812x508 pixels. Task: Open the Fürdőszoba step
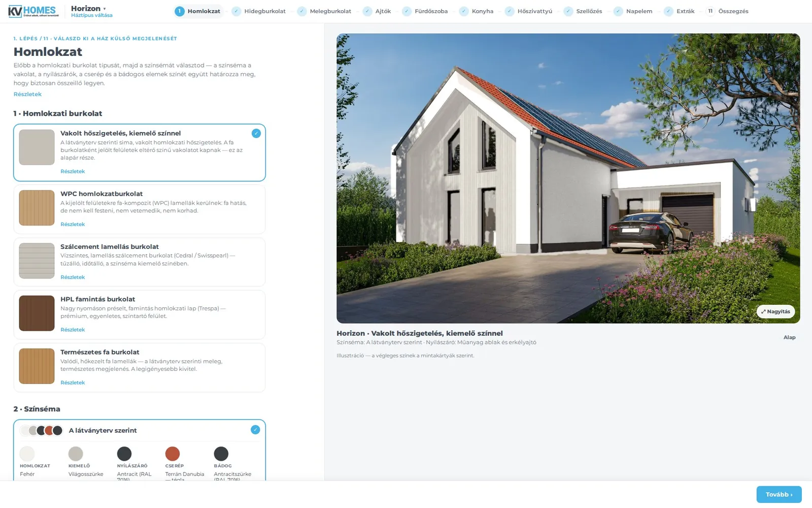(x=425, y=11)
